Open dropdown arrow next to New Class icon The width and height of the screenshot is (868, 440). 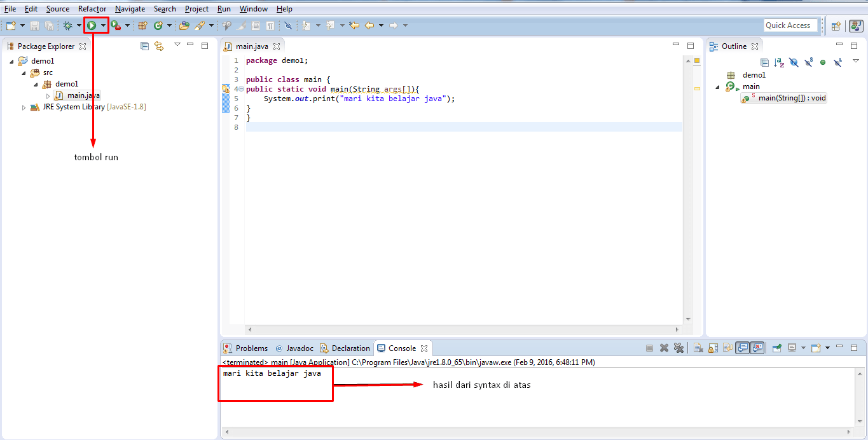tap(169, 25)
